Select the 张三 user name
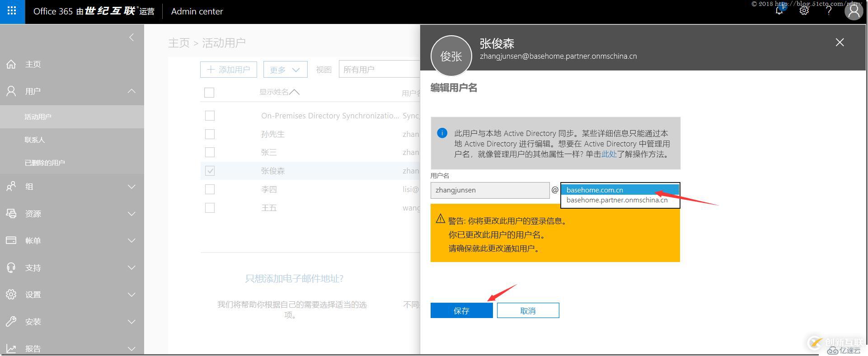Viewport: 868px width, 356px height. (269, 152)
